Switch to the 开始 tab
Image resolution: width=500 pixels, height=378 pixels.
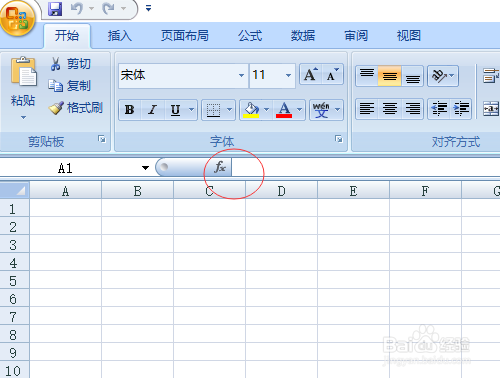(67, 35)
